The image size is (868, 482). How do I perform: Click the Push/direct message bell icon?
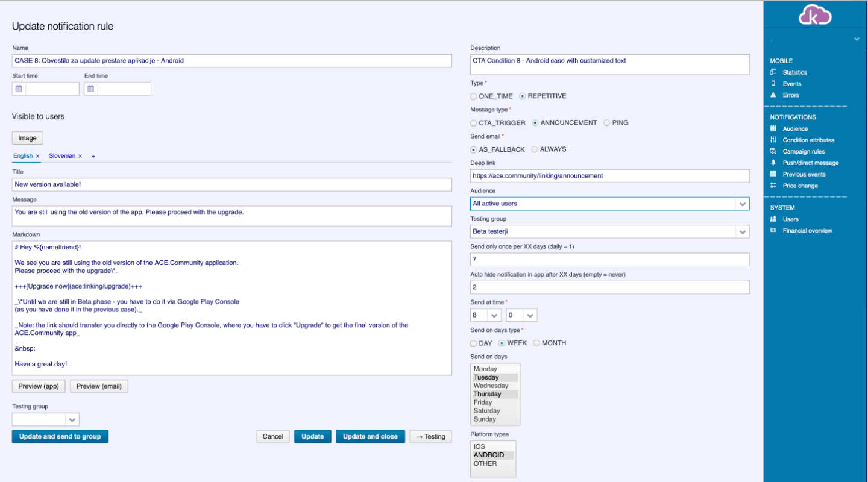coord(773,163)
